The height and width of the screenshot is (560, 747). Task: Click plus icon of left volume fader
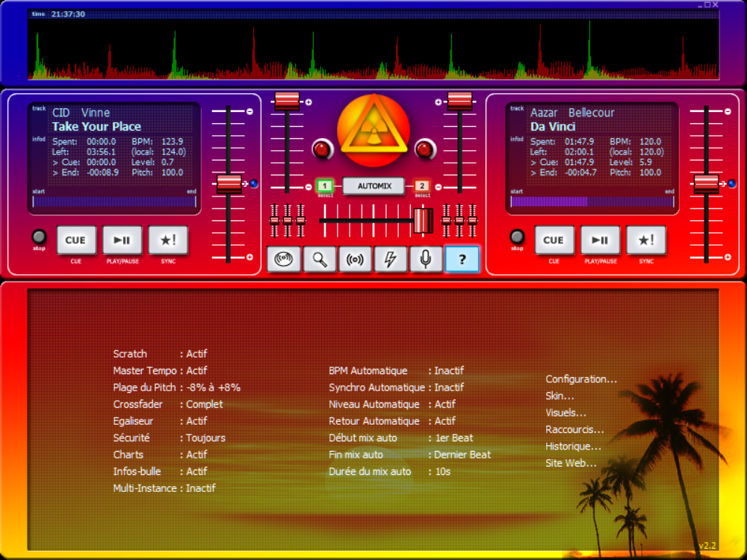click(x=309, y=102)
